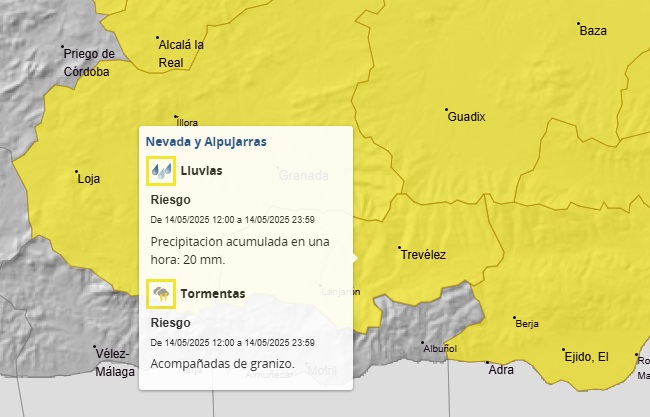Click the Lluvias rain drops warning icon
The image size is (650, 417).
coord(161,171)
